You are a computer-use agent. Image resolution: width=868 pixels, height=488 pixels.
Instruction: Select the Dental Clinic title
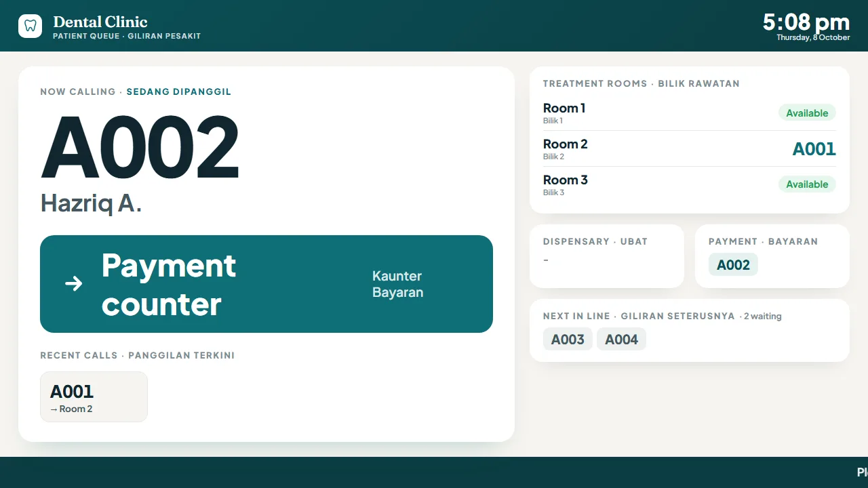click(x=100, y=22)
